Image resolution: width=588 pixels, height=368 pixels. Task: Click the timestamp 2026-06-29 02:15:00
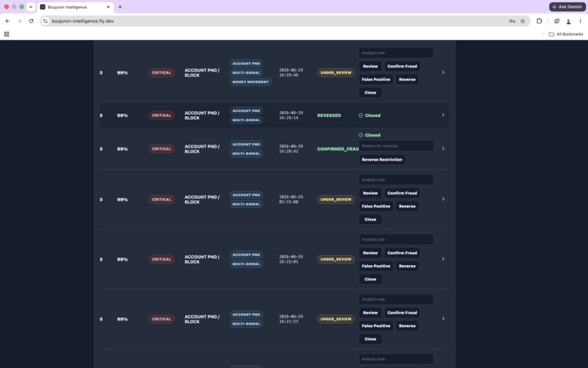coord(290,199)
